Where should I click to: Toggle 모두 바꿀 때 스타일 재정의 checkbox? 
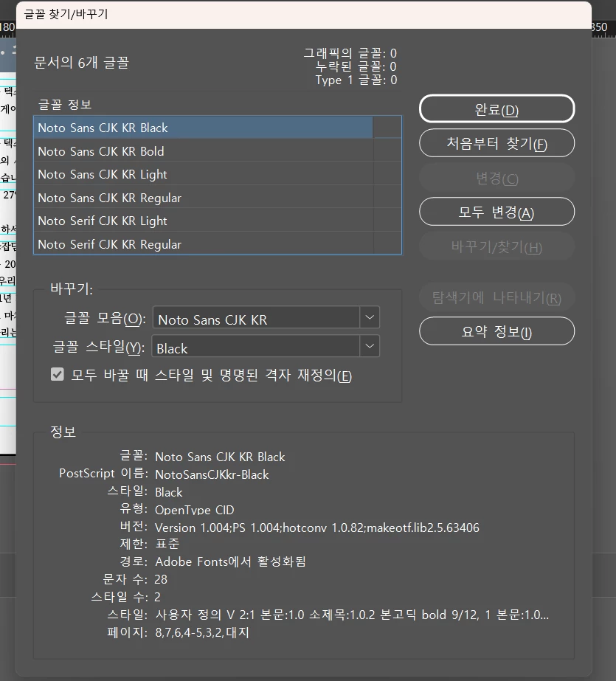(x=58, y=374)
